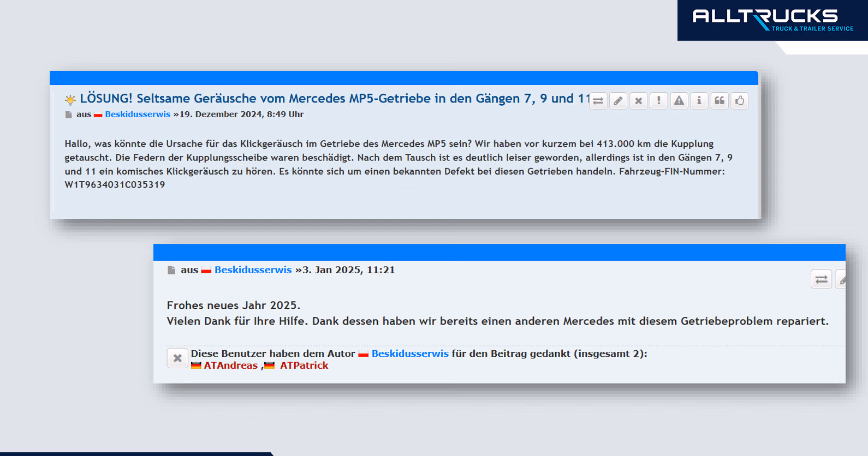
Task: Click the X delete icon in first post toolbar
Action: pos(639,101)
